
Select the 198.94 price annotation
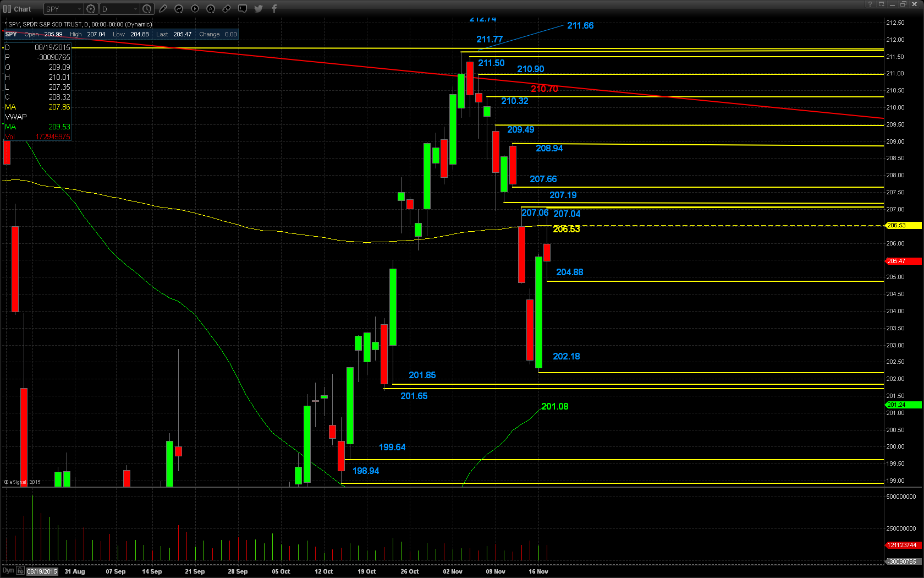tap(366, 471)
